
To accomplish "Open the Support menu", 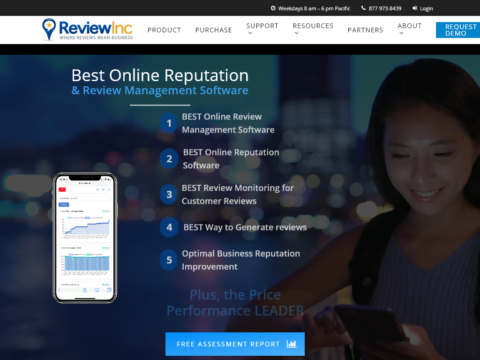I will click(262, 26).
